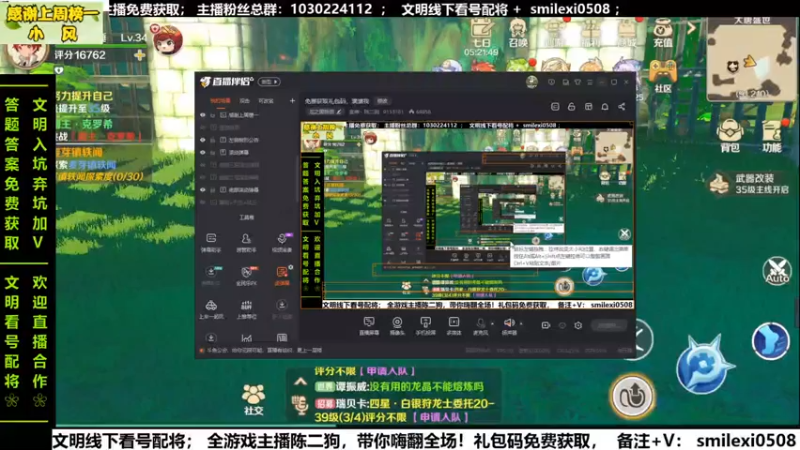
Task: Click the announcement text in status bar
Action: click(264, 351)
